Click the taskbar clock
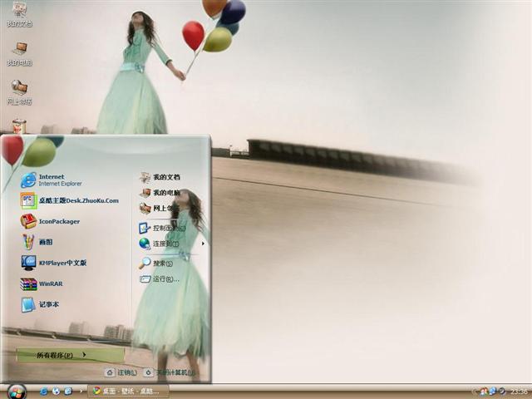 (519, 391)
